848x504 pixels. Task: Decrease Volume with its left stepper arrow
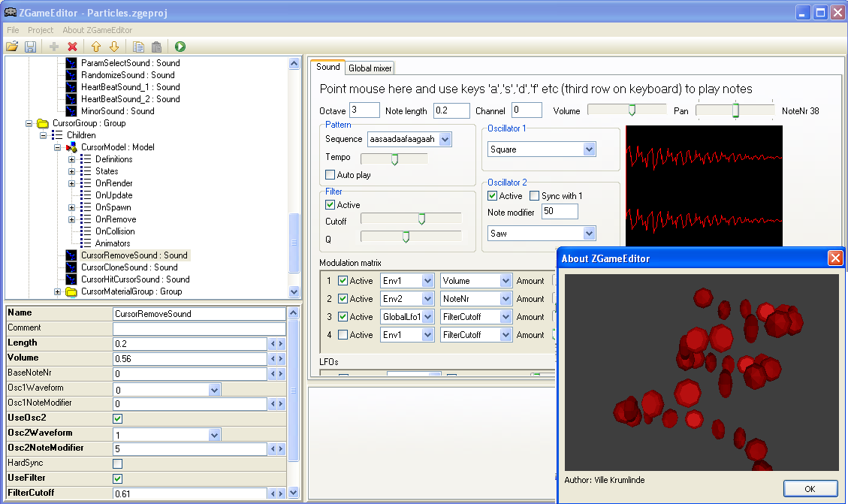click(x=273, y=359)
